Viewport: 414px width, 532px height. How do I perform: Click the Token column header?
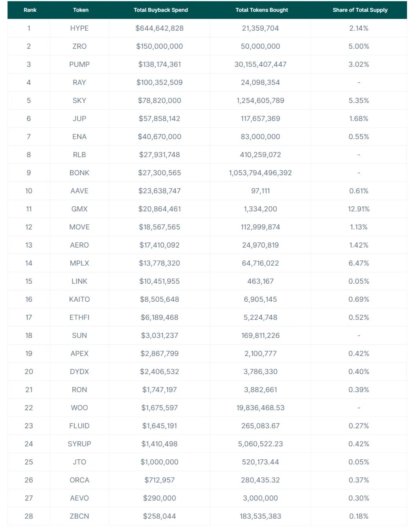tap(81, 10)
